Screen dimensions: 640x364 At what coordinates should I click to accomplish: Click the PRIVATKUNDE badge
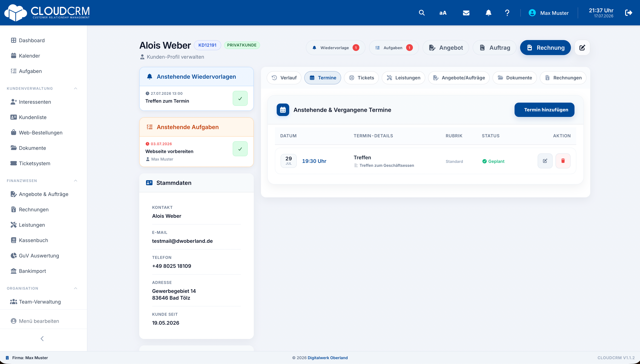point(242,45)
